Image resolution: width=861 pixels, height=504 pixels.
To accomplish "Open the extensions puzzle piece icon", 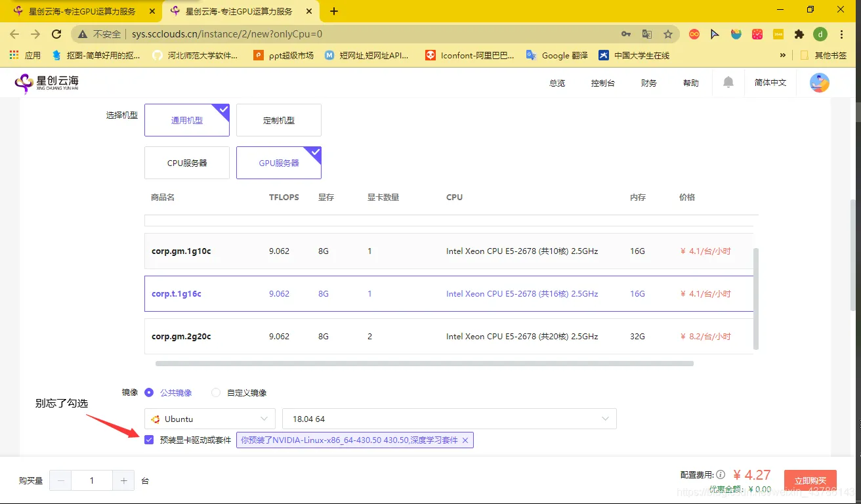I will click(x=799, y=34).
